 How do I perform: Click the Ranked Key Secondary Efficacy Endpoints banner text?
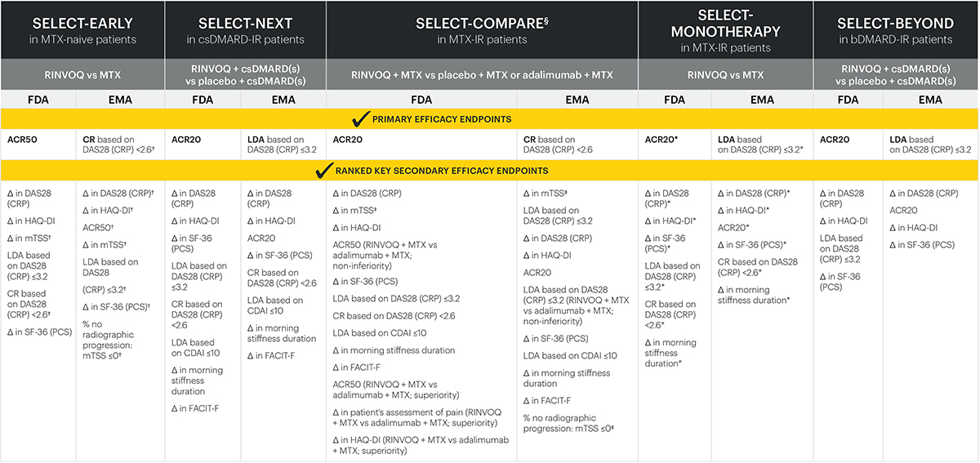pos(443,171)
